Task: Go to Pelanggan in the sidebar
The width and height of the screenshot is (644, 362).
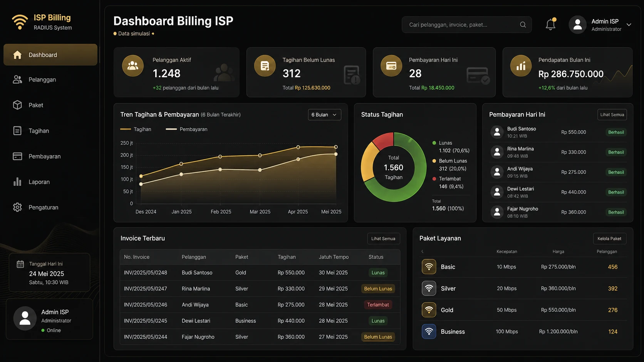Action: point(50,80)
